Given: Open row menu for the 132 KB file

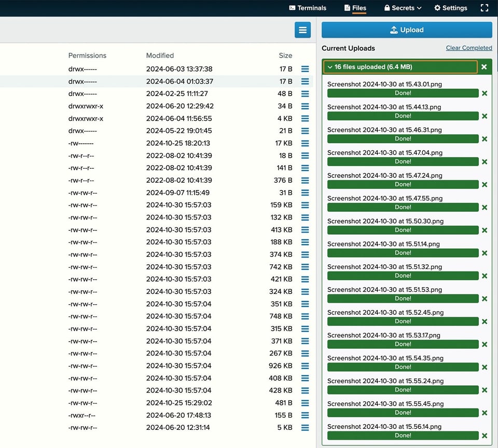Looking at the screenshot, I should tap(305, 218).
